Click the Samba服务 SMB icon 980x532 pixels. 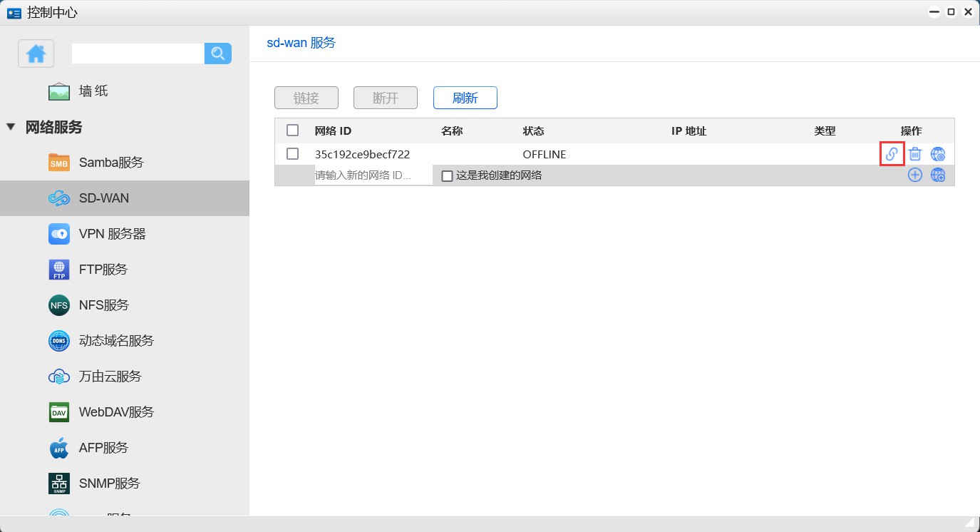tap(58, 162)
